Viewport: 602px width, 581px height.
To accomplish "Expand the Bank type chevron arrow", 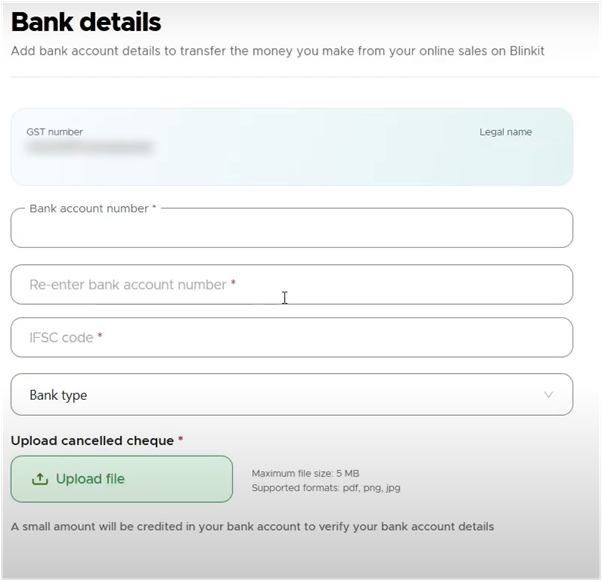I will (549, 395).
